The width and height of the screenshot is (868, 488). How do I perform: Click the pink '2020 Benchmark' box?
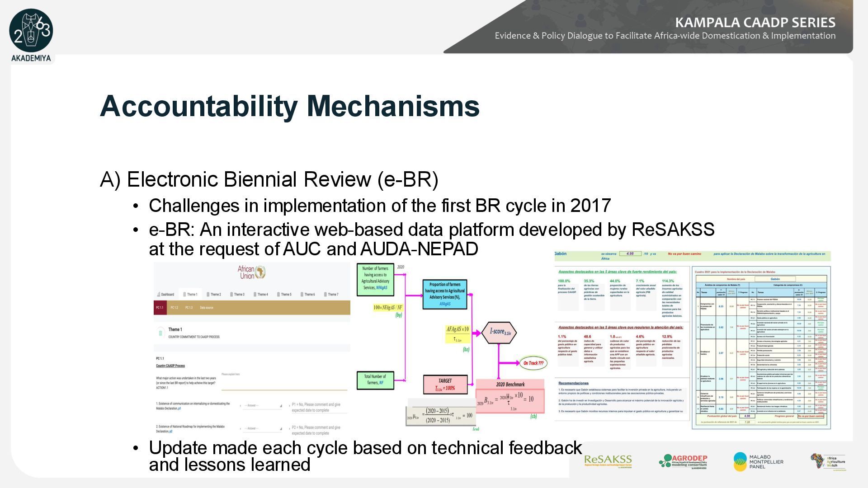click(x=510, y=396)
